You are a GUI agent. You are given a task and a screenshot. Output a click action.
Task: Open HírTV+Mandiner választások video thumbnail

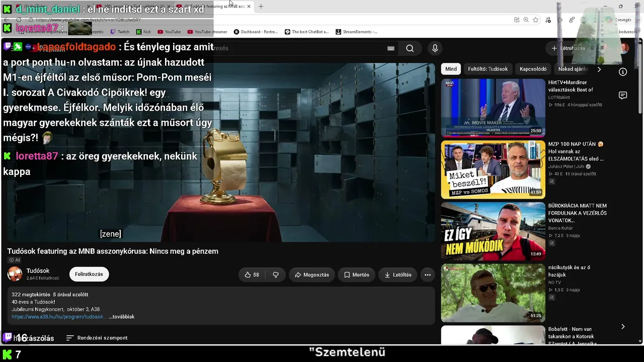[493, 108]
